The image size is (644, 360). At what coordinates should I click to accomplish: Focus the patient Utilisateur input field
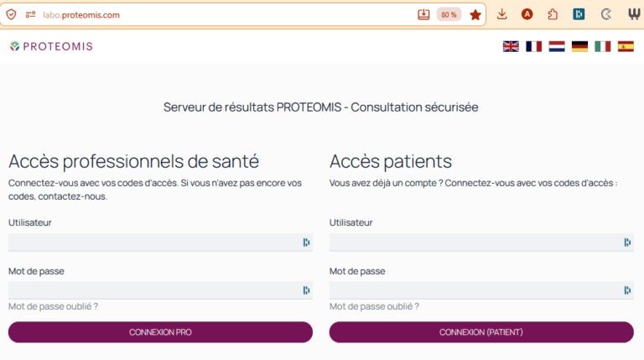click(x=474, y=243)
